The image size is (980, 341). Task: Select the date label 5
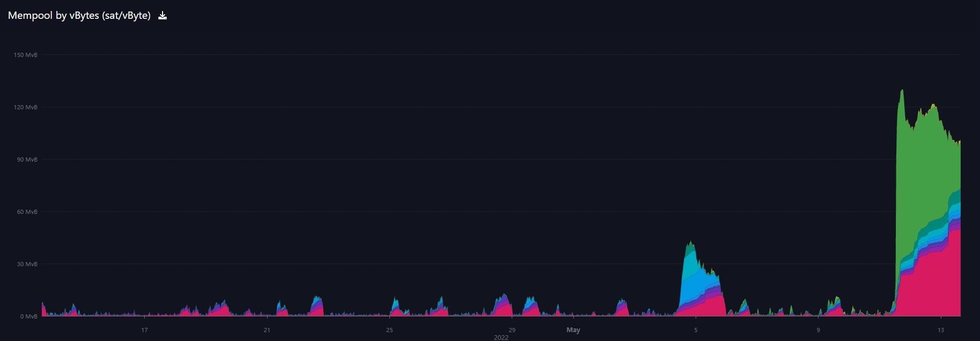point(696,330)
